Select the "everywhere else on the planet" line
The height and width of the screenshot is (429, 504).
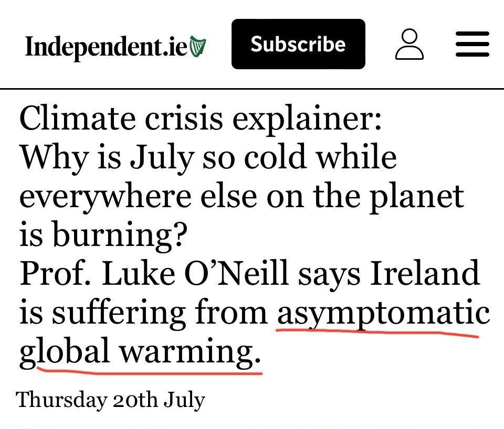[x=241, y=196]
